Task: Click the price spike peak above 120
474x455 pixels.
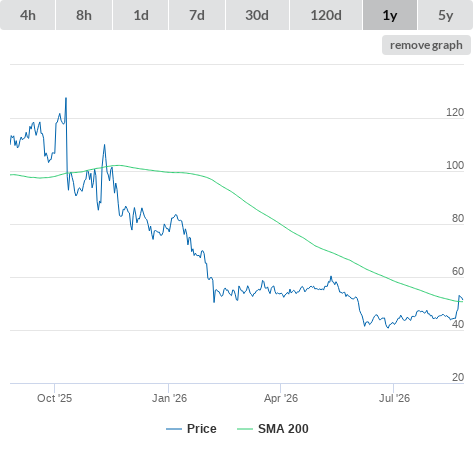Action: pos(66,99)
